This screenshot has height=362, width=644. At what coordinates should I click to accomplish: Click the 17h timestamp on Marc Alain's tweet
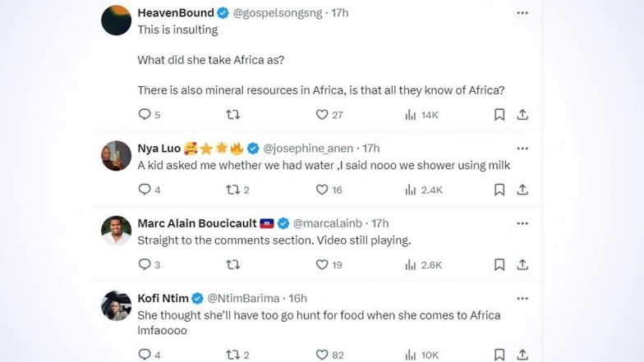point(379,223)
